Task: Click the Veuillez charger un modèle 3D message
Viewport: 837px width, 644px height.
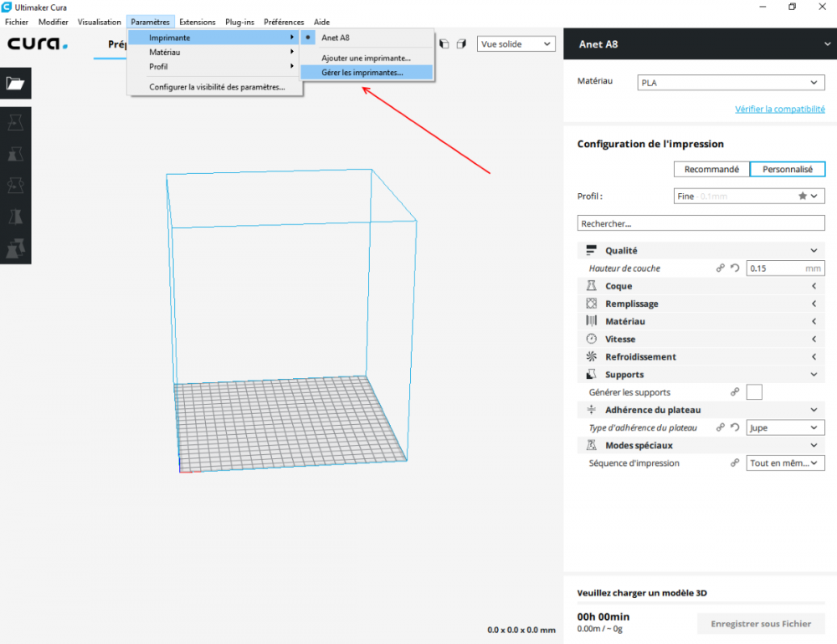Action: 642,593
